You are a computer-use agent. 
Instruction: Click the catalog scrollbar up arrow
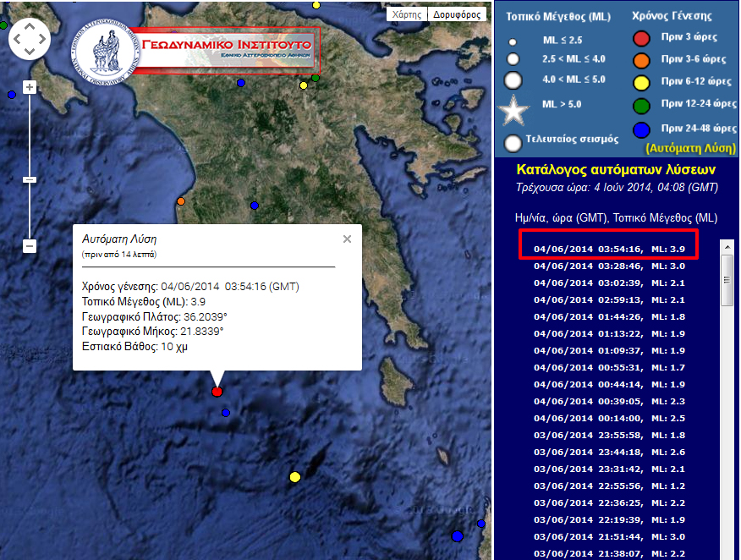point(727,246)
